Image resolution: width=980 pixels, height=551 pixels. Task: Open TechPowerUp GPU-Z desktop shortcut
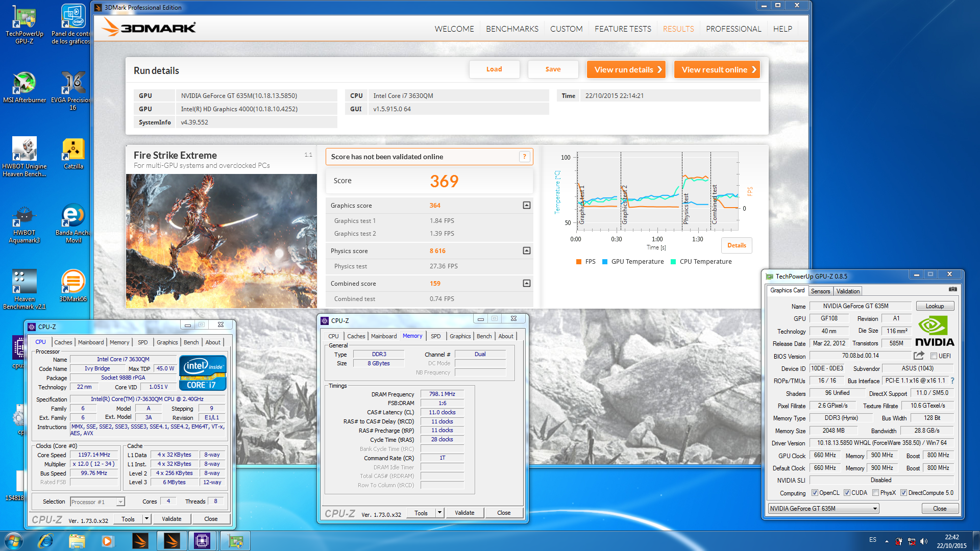click(x=24, y=24)
